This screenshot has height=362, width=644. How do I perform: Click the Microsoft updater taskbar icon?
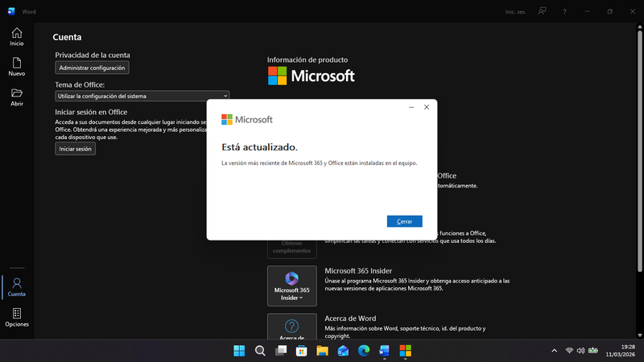[x=406, y=351]
